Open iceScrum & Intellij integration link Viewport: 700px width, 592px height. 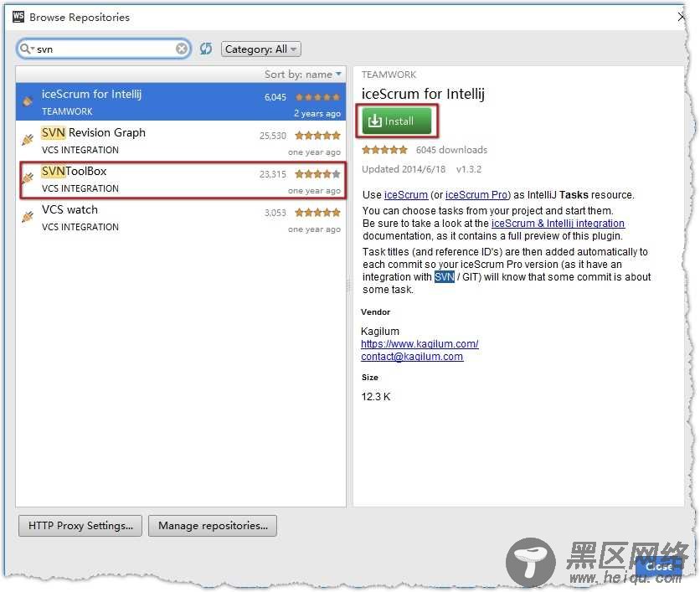pyautogui.click(x=558, y=224)
